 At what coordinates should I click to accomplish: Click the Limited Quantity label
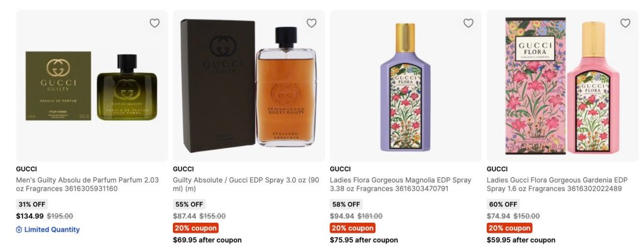(x=52, y=230)
